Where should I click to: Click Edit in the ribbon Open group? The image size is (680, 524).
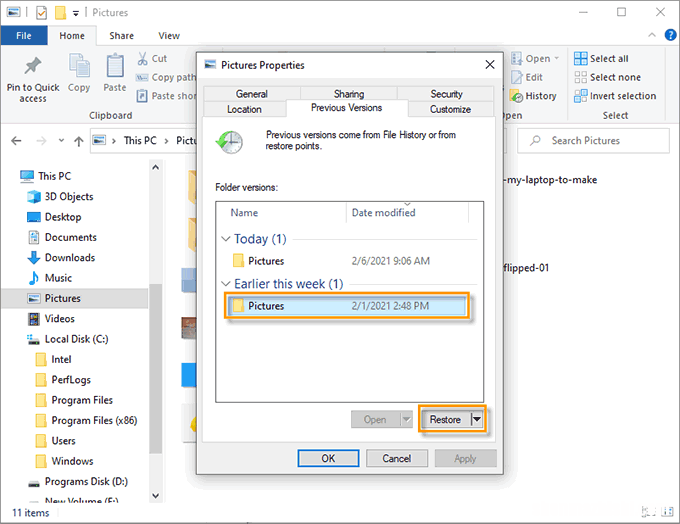(x=527, y=77)
